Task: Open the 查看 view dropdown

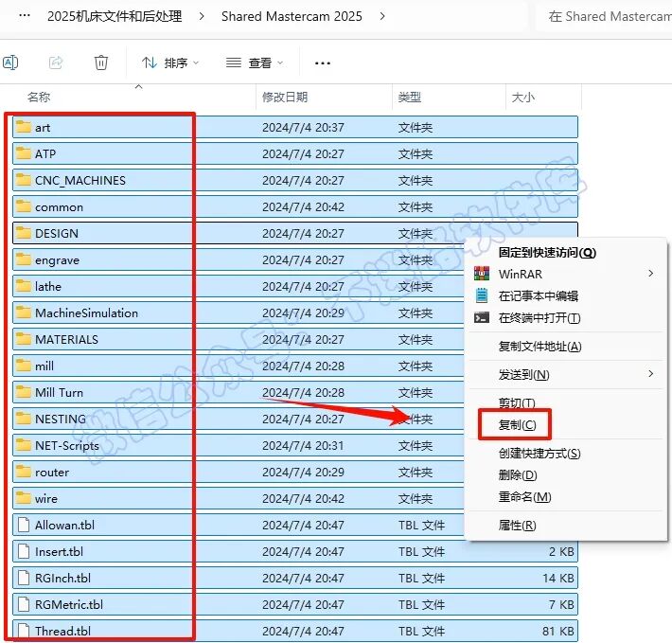Action: (255, 63)
